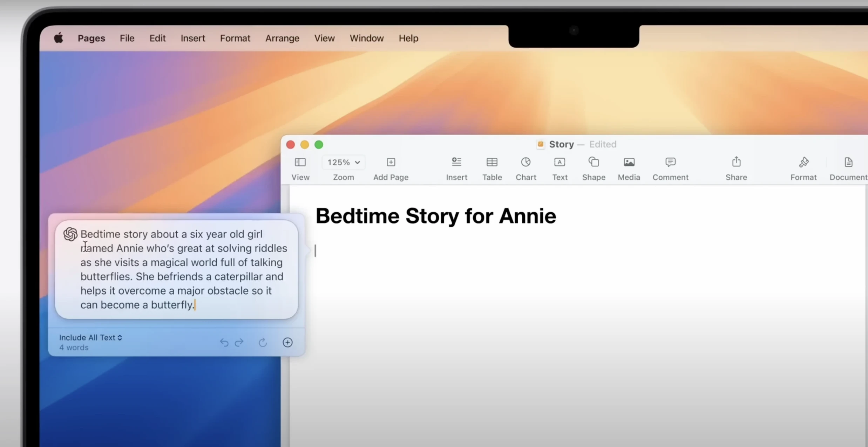Viewport: 868px width, 447px height.
Task: Open the Zoom level dropdown
Action: click(x=343, y=162)
